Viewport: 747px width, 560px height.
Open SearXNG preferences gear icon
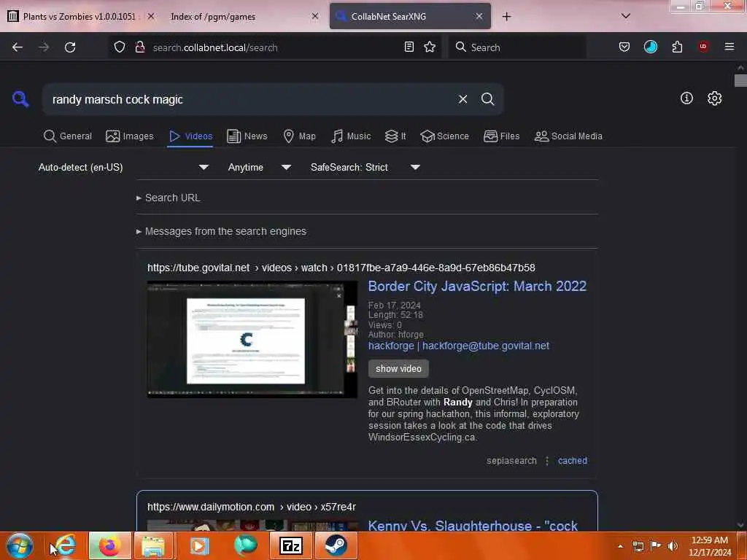714,98
